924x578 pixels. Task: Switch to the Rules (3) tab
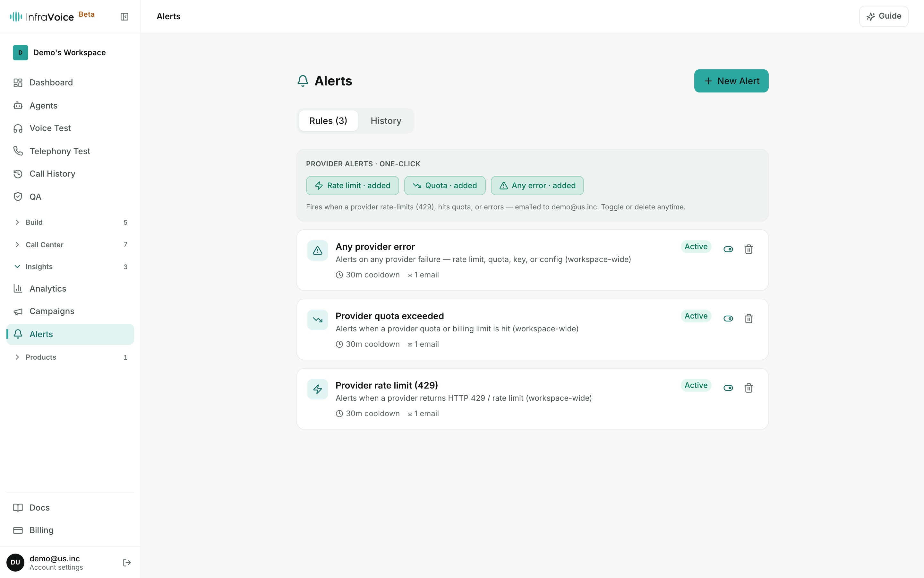coord(328,121)
